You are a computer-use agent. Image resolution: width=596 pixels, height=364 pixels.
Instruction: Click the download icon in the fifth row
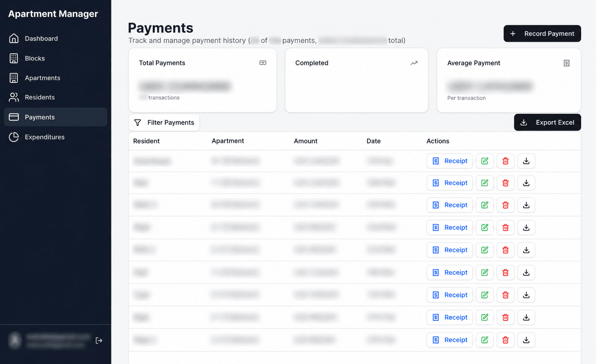tap(526, 250)
